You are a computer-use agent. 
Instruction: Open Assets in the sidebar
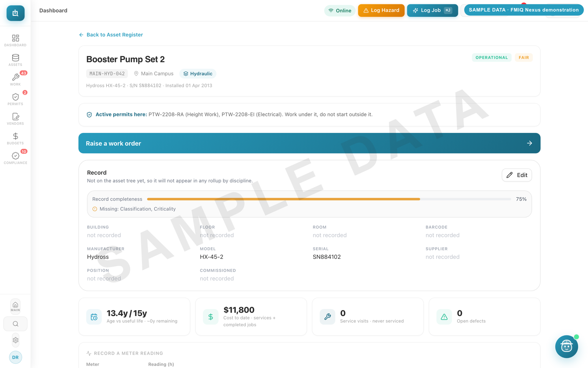(x=15, y=60)
